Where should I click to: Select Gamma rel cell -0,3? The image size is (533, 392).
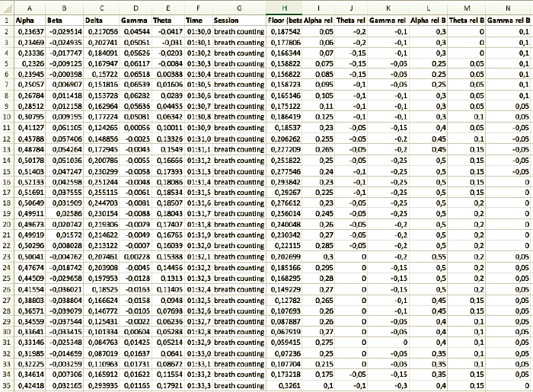coord(388,386)
